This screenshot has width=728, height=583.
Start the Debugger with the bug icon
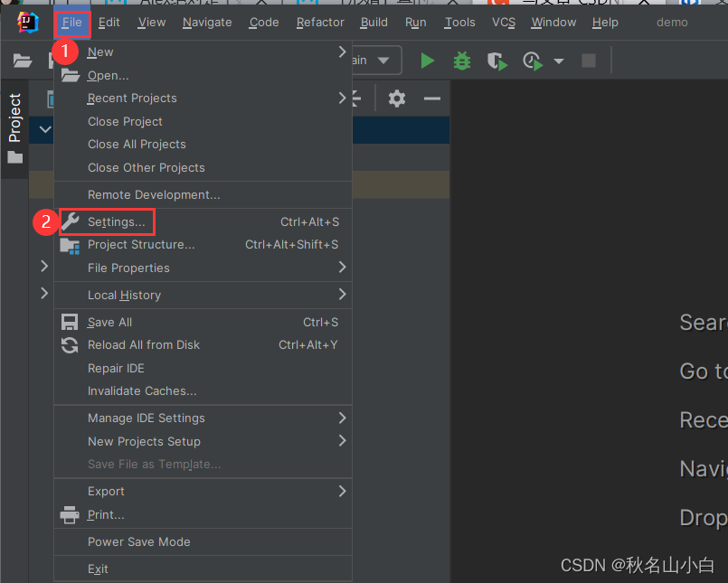460,61
